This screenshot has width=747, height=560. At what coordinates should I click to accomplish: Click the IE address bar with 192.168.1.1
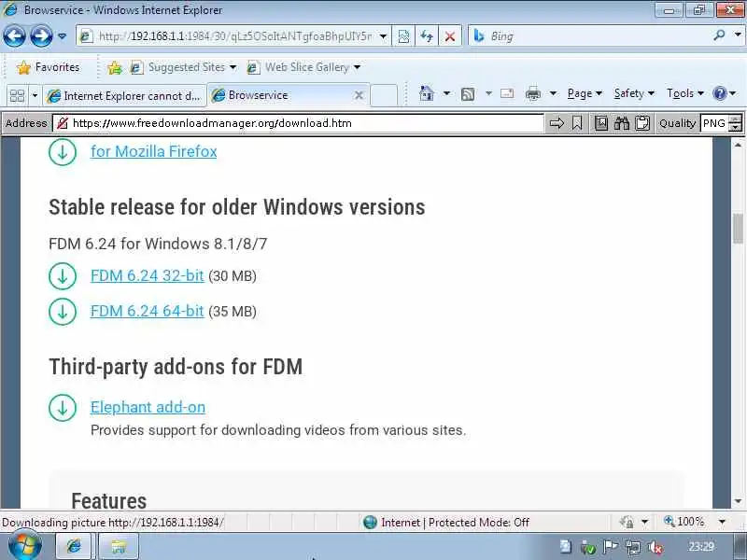(228, 36)
